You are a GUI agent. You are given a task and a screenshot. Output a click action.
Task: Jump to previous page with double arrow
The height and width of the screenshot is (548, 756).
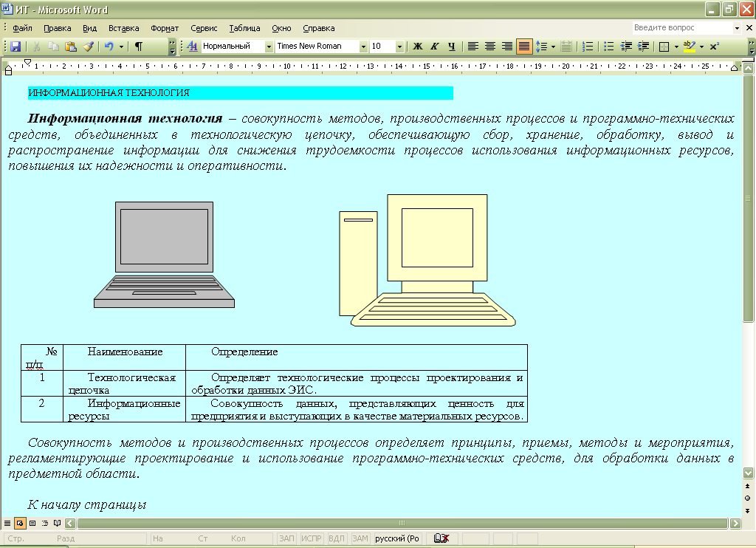pyautogui.click(x=748, y=486)
